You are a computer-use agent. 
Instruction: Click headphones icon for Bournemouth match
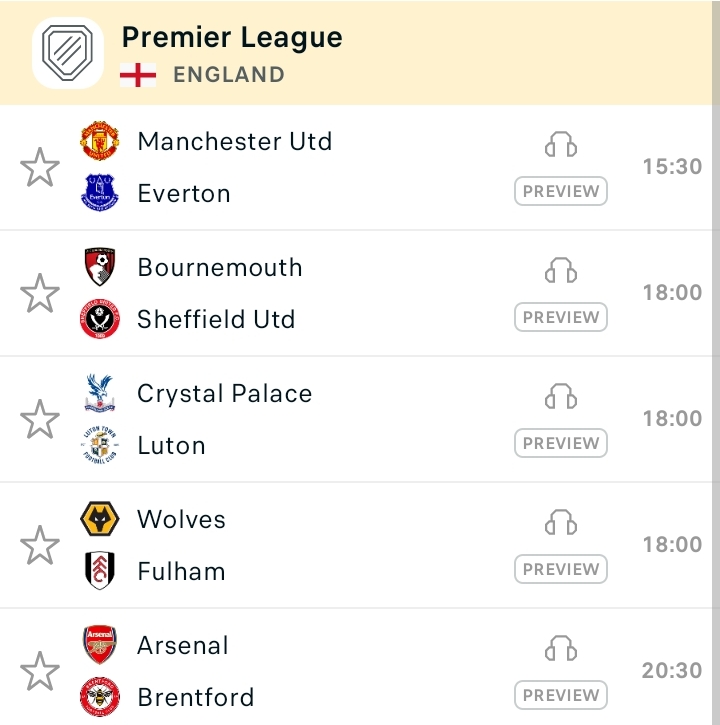560,270
